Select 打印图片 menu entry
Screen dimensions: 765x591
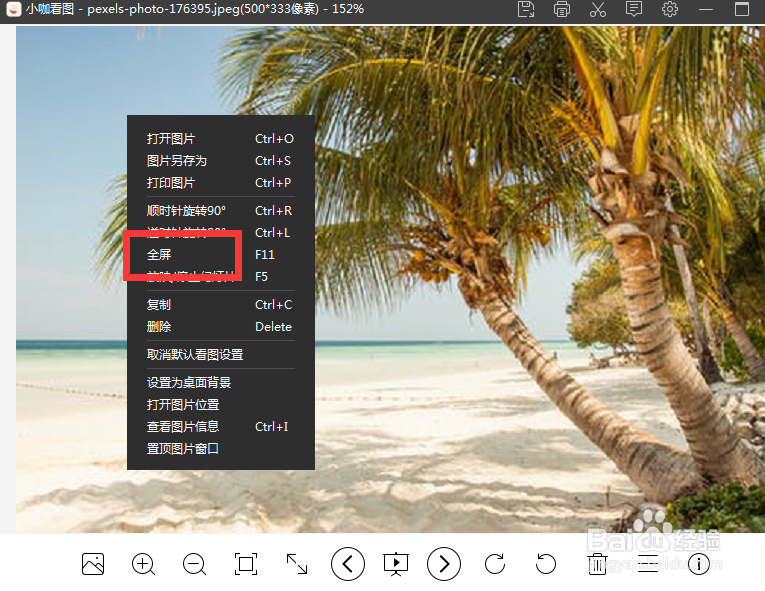point(221,183)
